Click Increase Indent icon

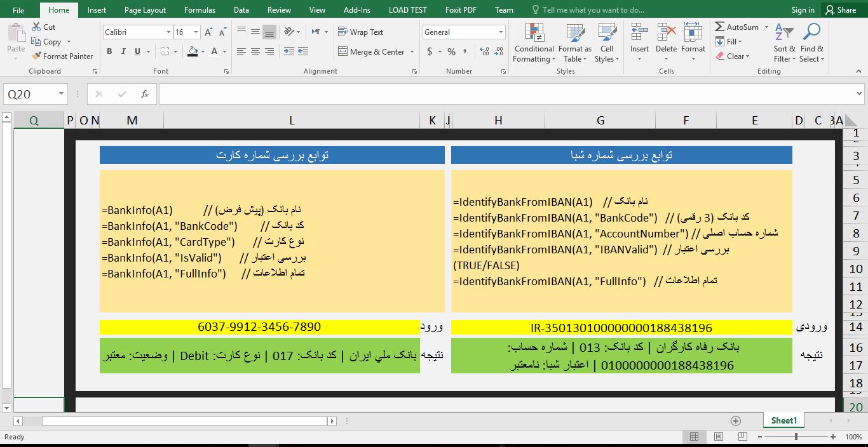304,51
